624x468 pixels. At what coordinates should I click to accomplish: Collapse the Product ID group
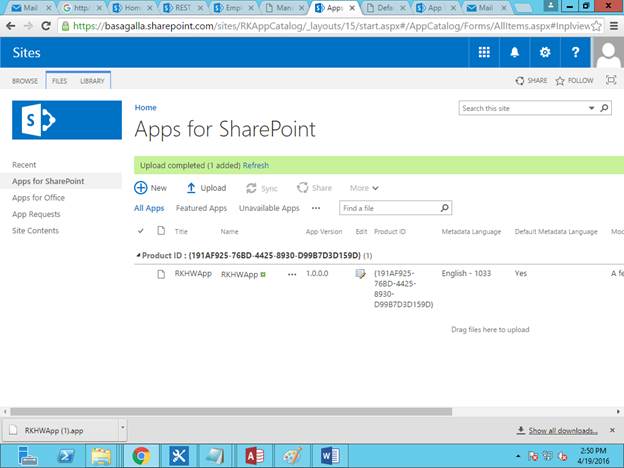138,255
